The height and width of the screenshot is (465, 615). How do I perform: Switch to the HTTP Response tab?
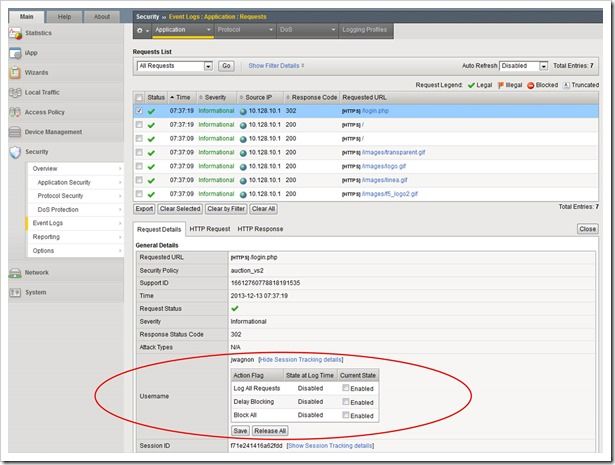[260, 229]
